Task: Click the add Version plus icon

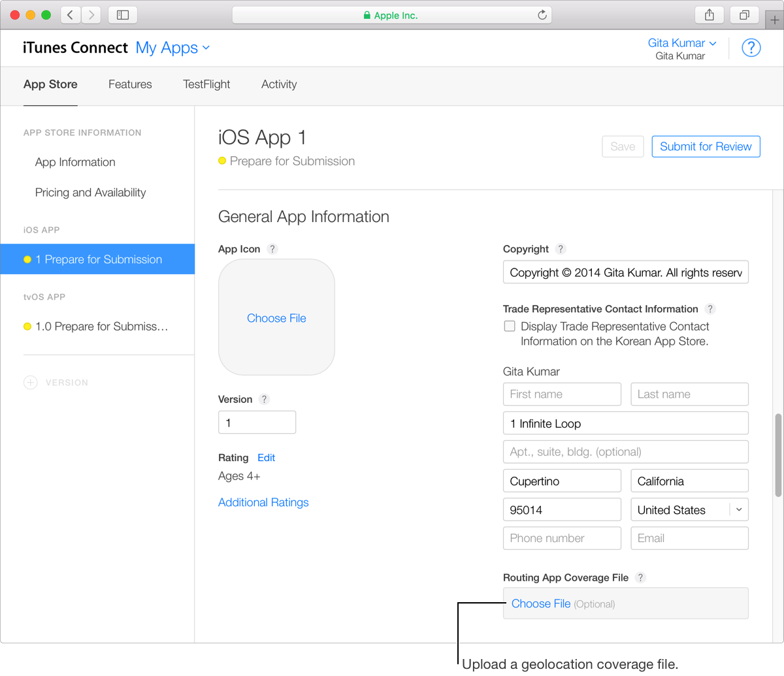Action: click(x=31, y=383)
